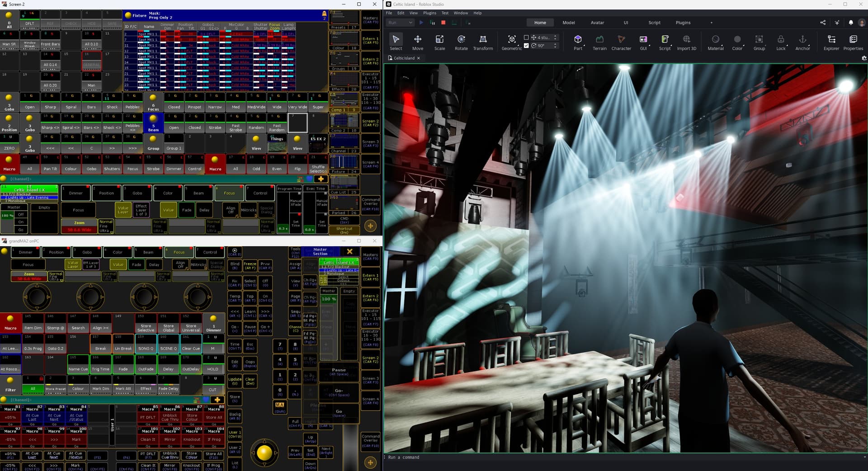Toggle the Freeze key in grandMA2 onPC
Image resolution: width=868 pixels, height=471 pixels.
point(250,266)
